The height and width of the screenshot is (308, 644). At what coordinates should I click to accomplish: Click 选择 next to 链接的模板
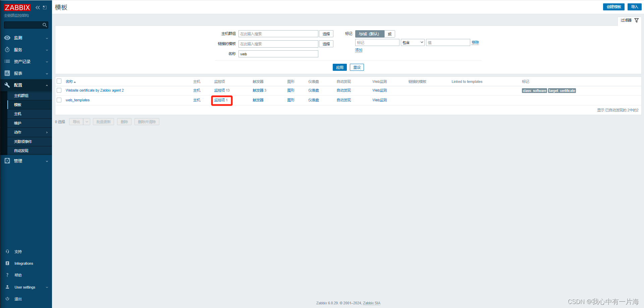pyautogui.click(x=326, y=44)
